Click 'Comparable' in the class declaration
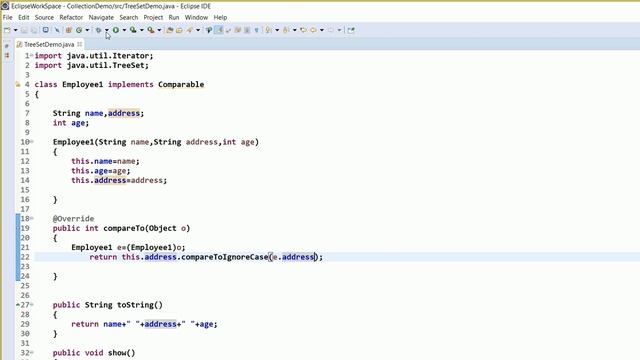The width and height of the screenshot is (640, 360). tap(181, 84)
